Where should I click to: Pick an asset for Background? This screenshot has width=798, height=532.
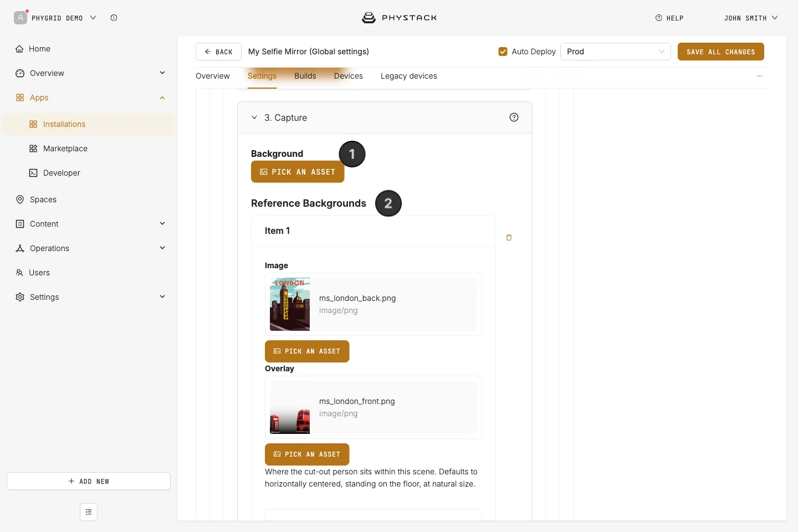point(298,172)
